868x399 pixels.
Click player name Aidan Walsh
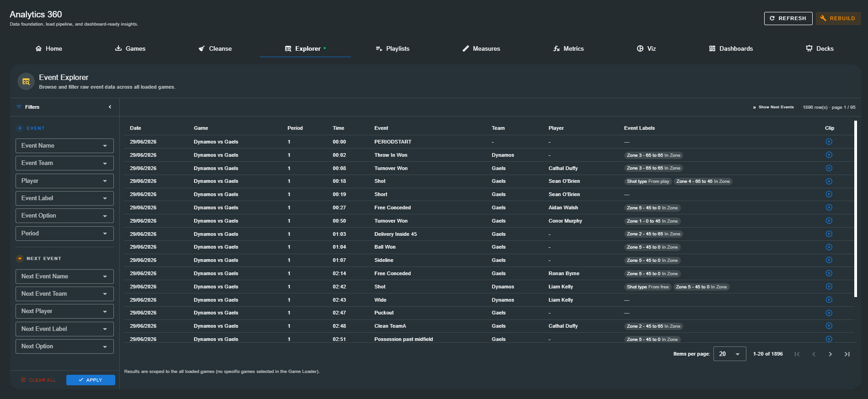click(x=563, y=207)
